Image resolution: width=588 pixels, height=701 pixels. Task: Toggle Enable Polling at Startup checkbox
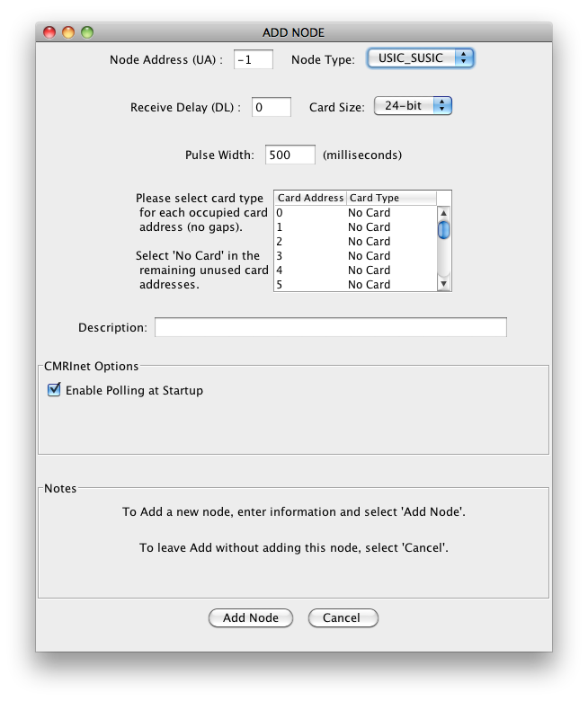[x=54, y=390]
